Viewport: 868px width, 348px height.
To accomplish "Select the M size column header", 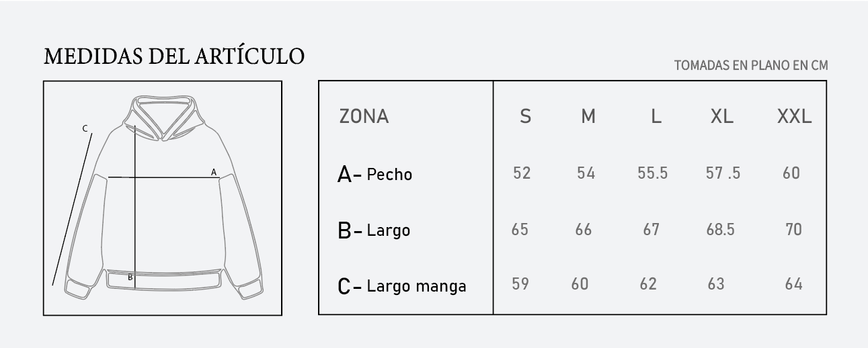I will point(588,116).
